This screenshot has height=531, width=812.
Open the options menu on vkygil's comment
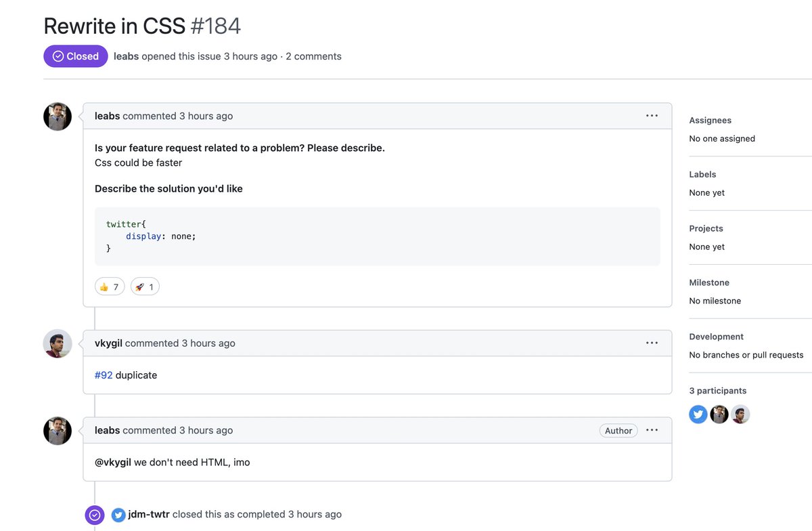click(652, 343)
